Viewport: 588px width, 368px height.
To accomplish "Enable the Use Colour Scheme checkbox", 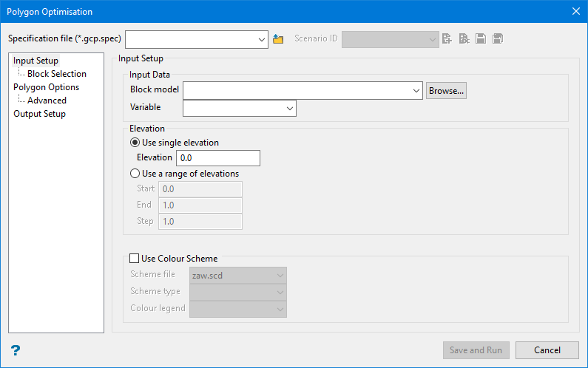I will pos(134,259).
